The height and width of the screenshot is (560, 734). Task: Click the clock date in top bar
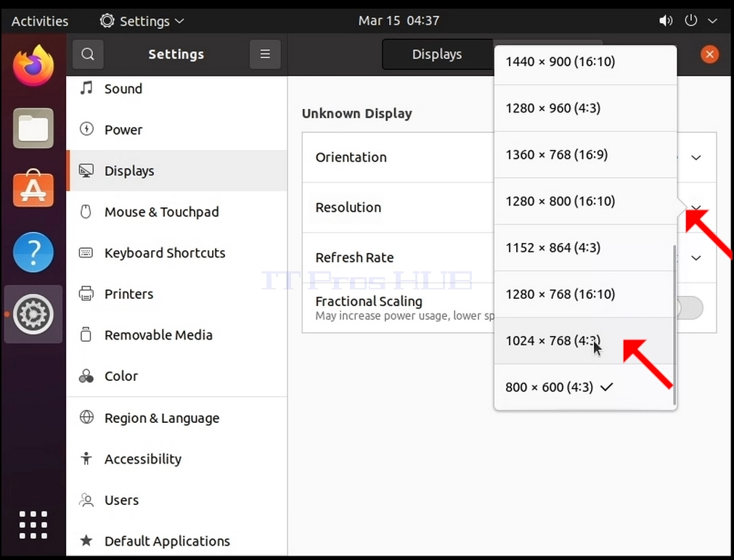pyautogui.click(x=399, y=20)
